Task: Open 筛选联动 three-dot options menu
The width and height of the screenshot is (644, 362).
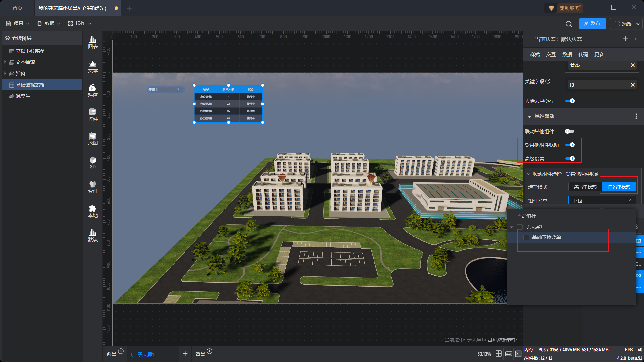Action: click(636, 116)
